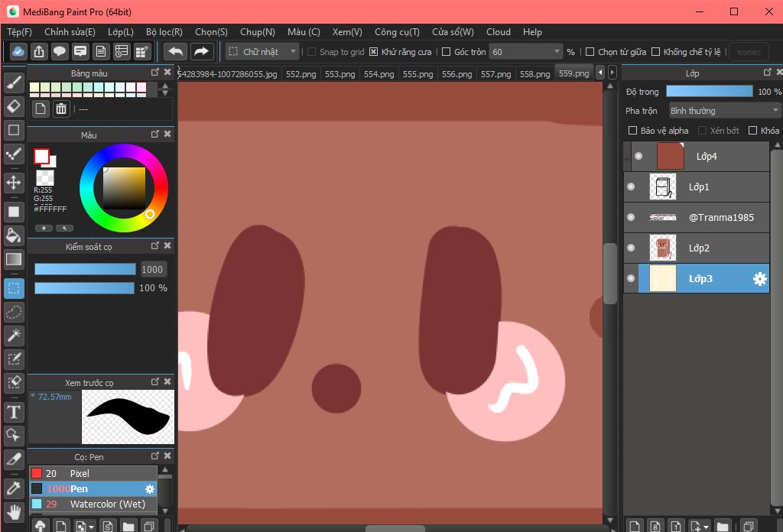Select the Eraser tool
Screen dimensions: 783x532
(14, 106)
